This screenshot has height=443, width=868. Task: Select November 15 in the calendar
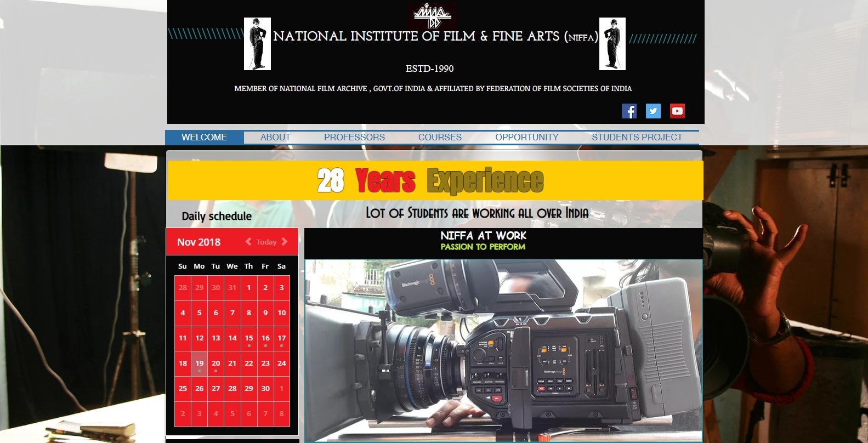coord(249,338)
